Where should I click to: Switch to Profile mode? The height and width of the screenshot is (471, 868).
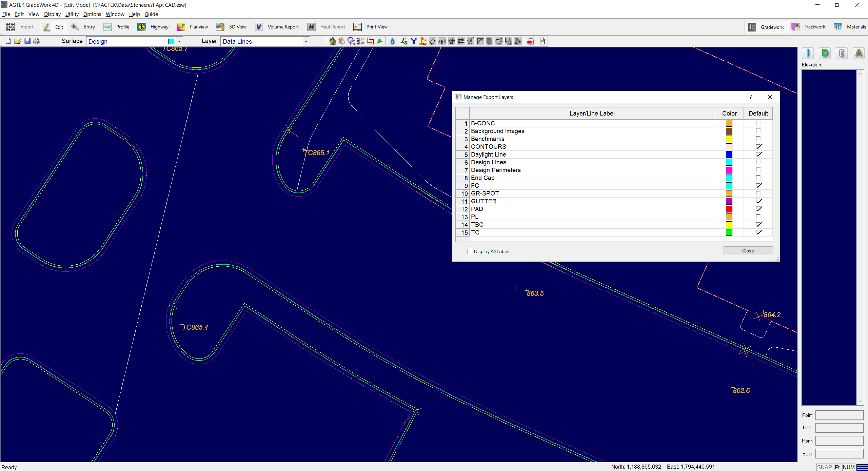pyautogui.click(x=116, y=27)
